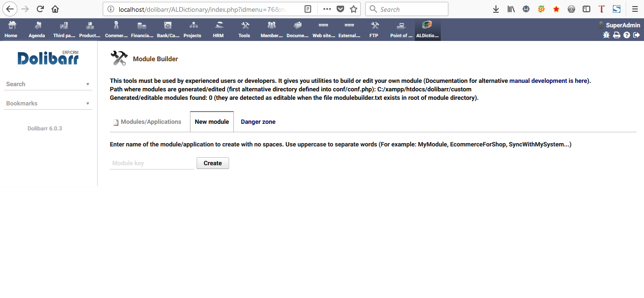Open the Web sites menu
The height and width of the screenshot is (298, 644).
pyautogui.click(x=323, y=30)
